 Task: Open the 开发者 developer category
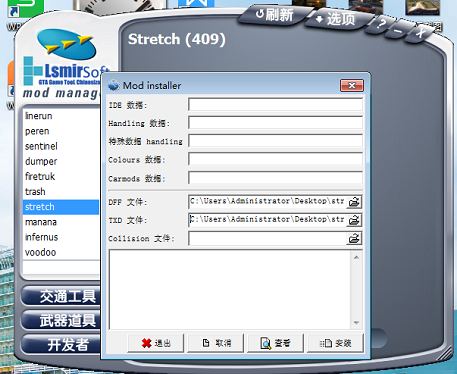[x=61, y=344]
